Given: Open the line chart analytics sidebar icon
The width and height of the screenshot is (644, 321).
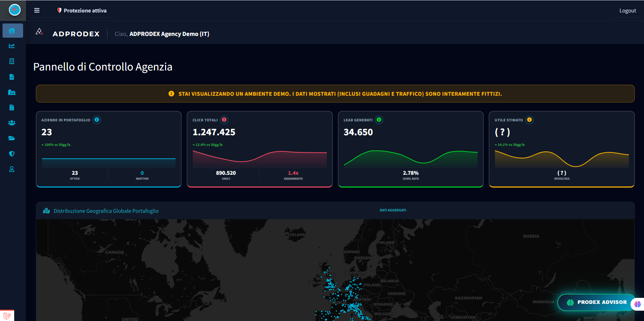Looking at the screenshot, I should point(12,46).
